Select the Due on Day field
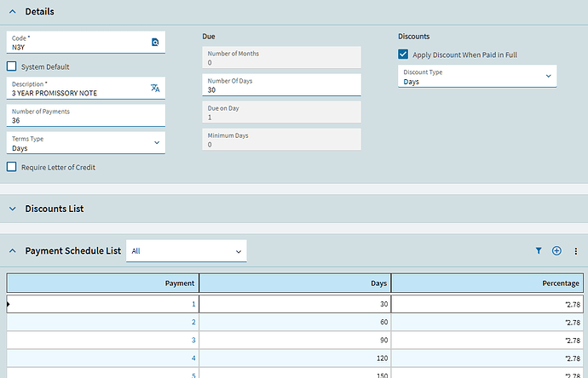 coord(281,112)
